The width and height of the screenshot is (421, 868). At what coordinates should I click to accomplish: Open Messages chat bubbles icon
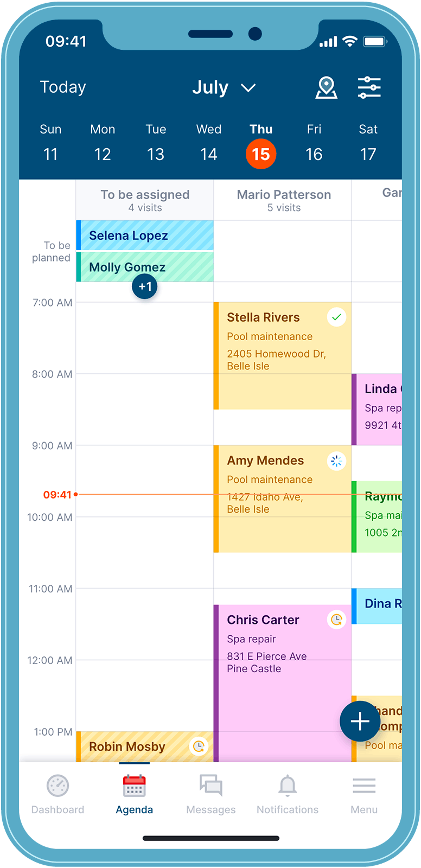click(210, 786)
